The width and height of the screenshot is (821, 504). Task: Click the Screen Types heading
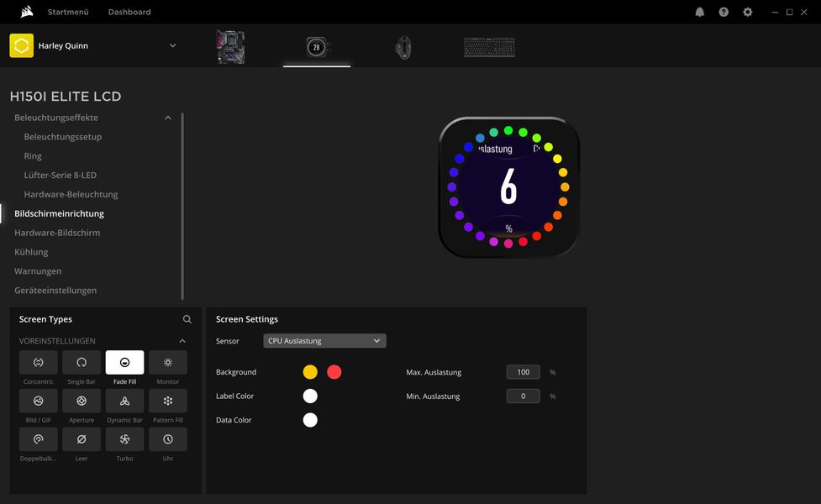tap(45, 319)
